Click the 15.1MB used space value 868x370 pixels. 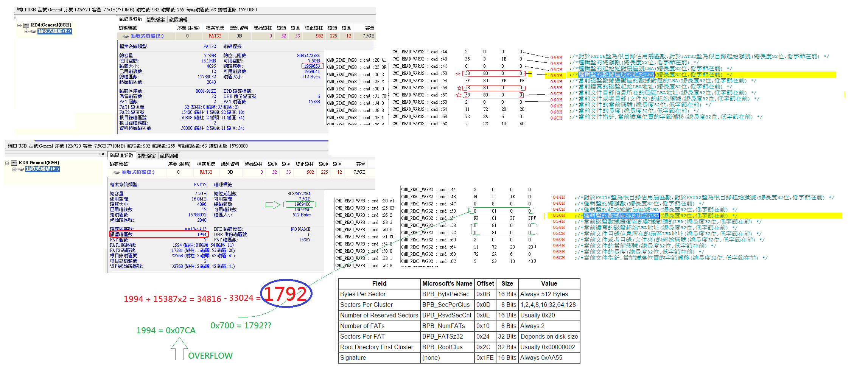point(208,61)
